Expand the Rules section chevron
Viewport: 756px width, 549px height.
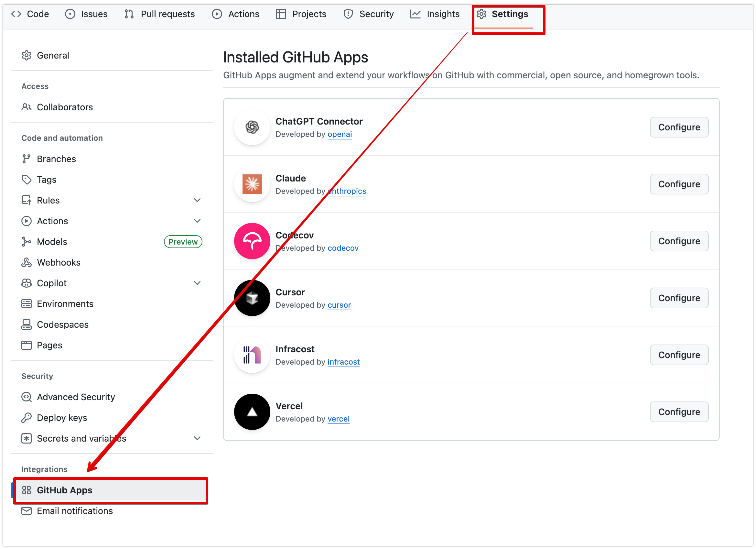197,200
